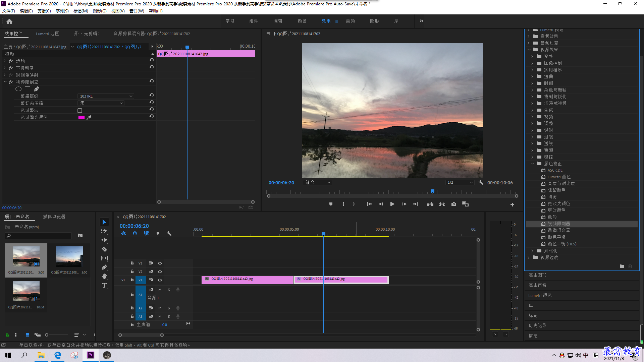Screen dimensions: 644x362
Task: Reset the 剪辑层级 parameter
Action: tap(152, 96)
